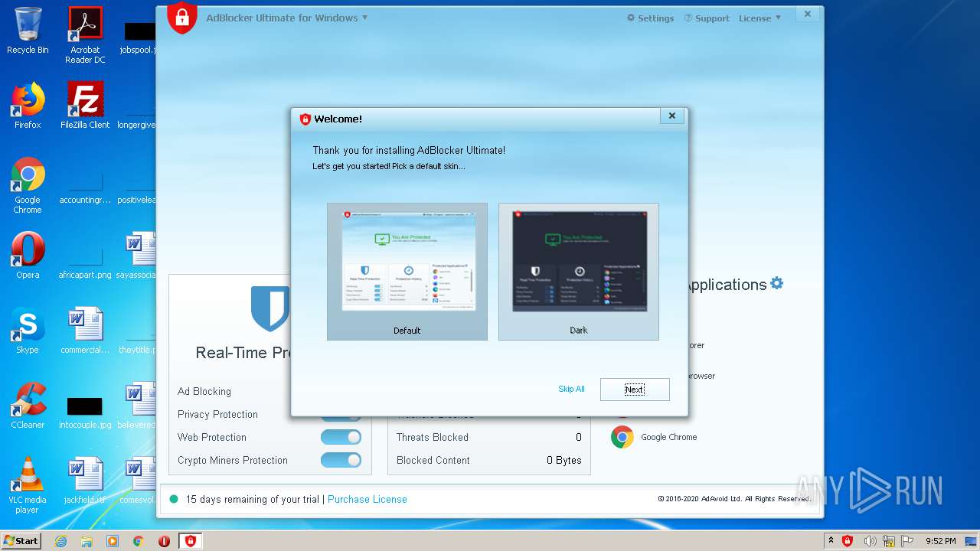The width and height of the screenshot is (980, 551).
Task: Open Chrome from the taskbar
Action: pos(139,541)
